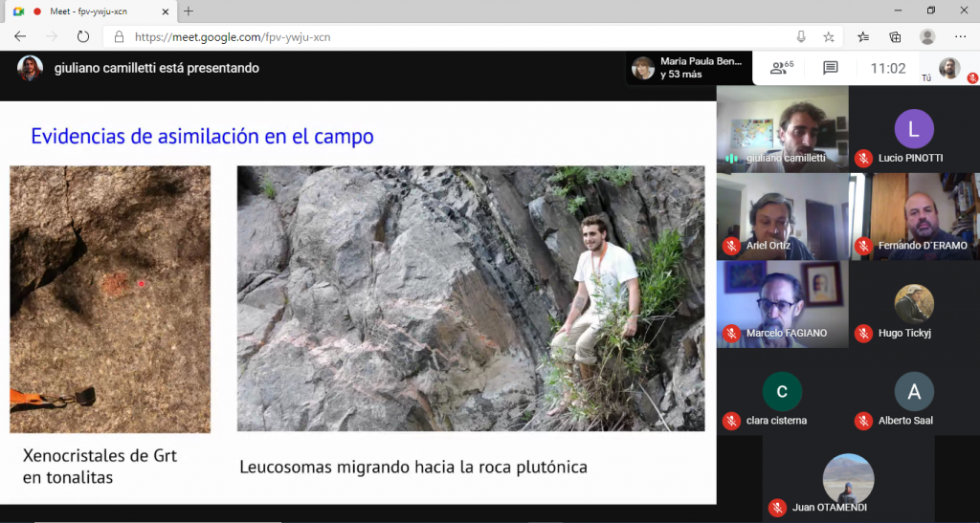The image size is (980, 523).
Task: Click the meeting time 11:02
Action: tap(888, 68)
